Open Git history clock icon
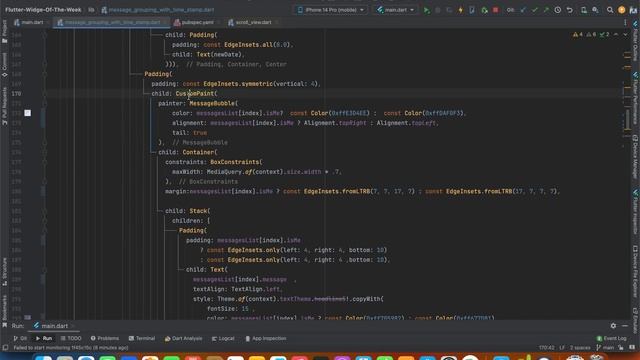The height and width of the screenshot is (360, 640). 558,10
